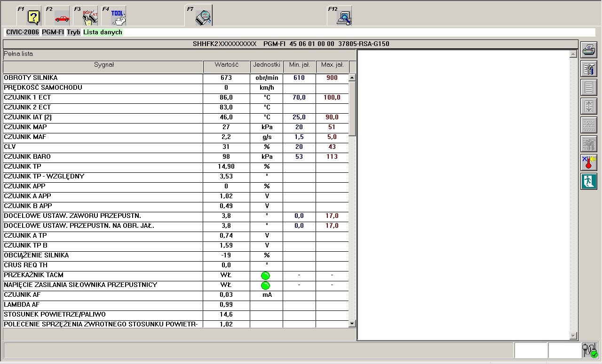Image resolution: width=602 pixels, height=364 pixels.
Task: Click the split list arrows icon
Action: pyautogui.click(x=589, y=106)
